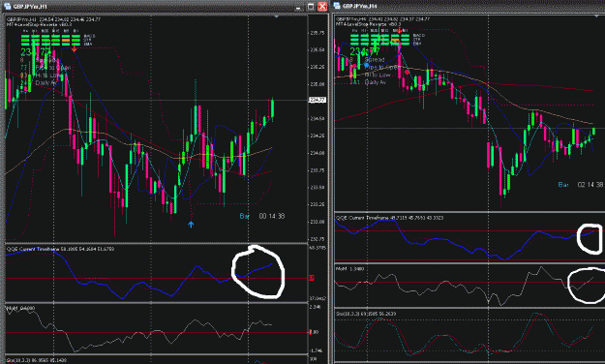
Task: Click the 233.00 price label on H1 axis
Action: point(318,222)
